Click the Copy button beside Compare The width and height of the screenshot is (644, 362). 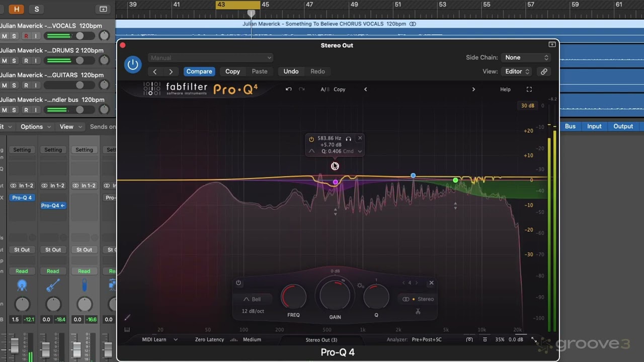[x=232, y=71]
